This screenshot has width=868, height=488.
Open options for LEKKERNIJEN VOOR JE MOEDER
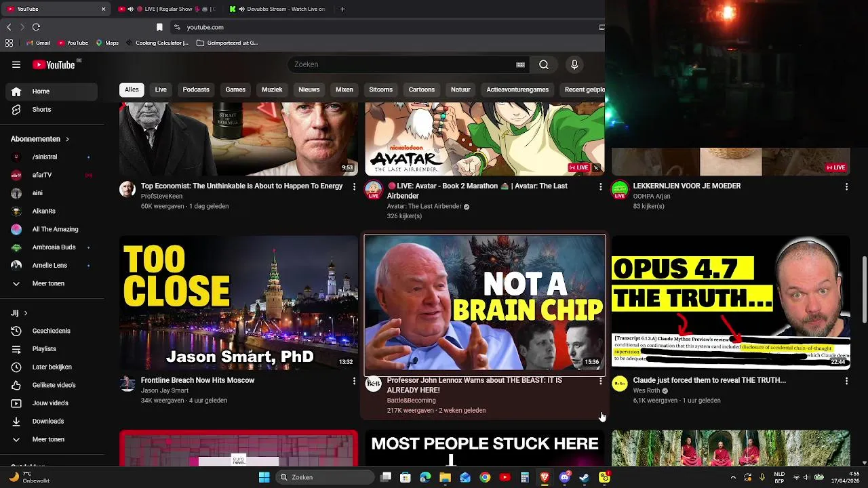pos(846,186)
